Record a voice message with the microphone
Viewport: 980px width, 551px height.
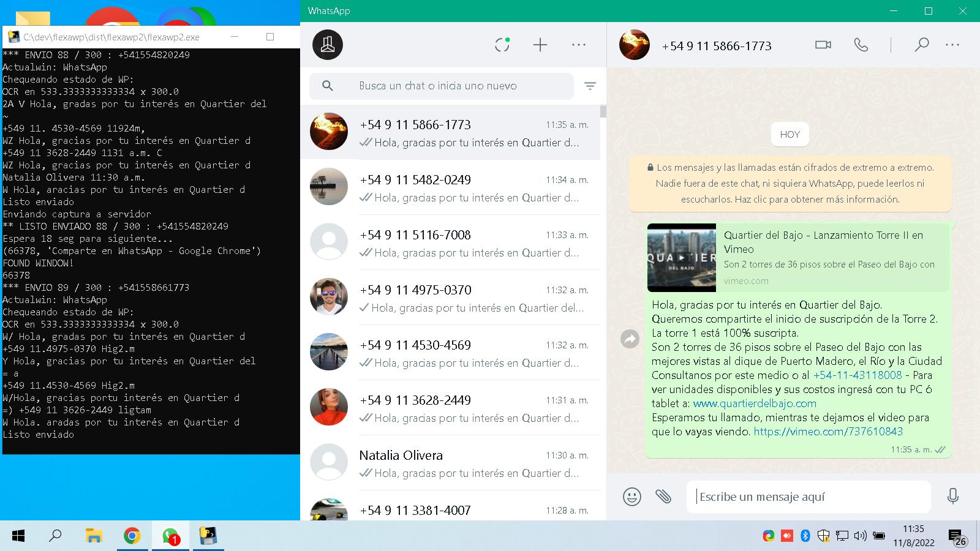[952, 496]
